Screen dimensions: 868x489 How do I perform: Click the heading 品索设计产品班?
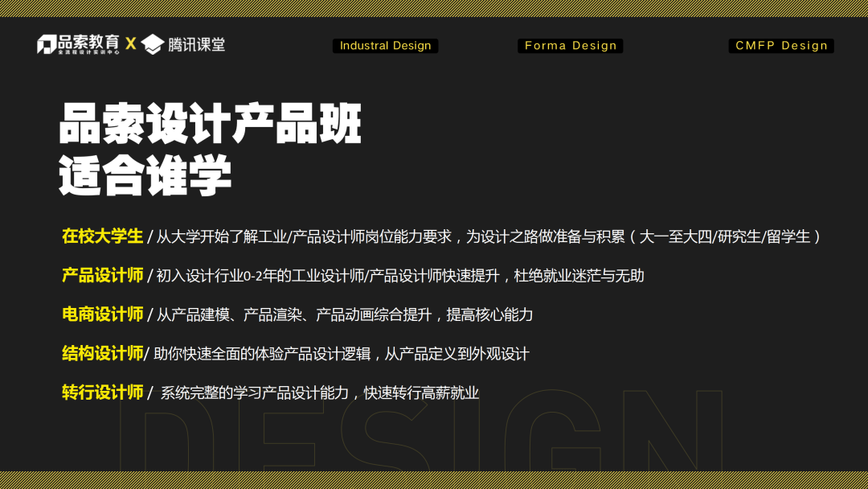[211, 124]
